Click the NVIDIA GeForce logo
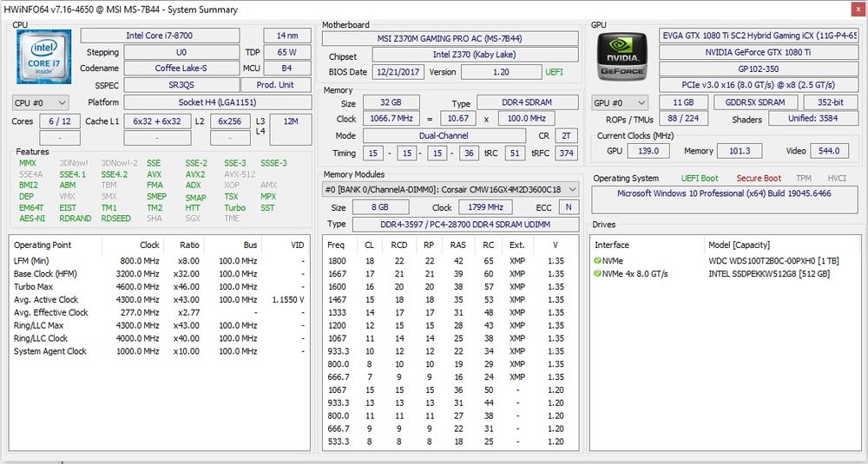The width and height of the screenshot is (868, 464). point(622,56)
